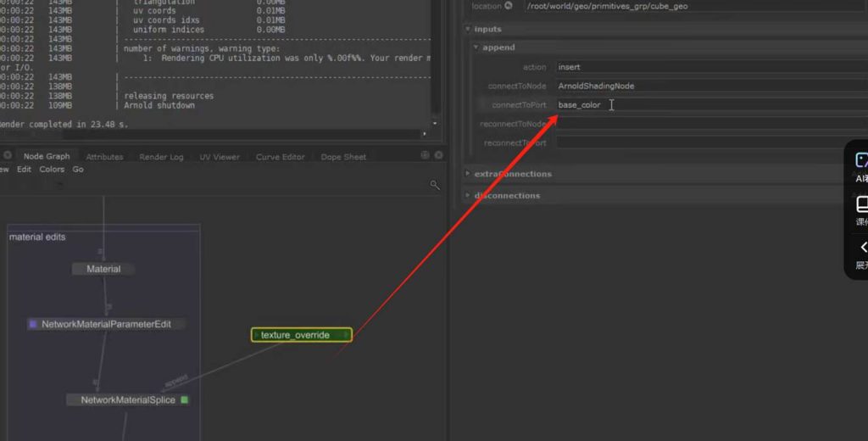Click purple view flag on NetworkMaterialParameterEdit node
Viewport: 868px width, 441px height.
click(33, 324)
